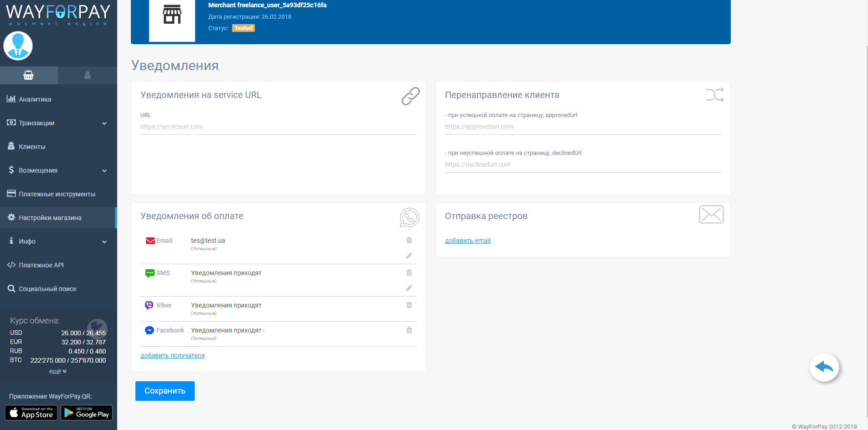The width and height of the screenshot is (868, 430).
Task: Delete the Email notification recipient
Action: click(x=409, y=241)
